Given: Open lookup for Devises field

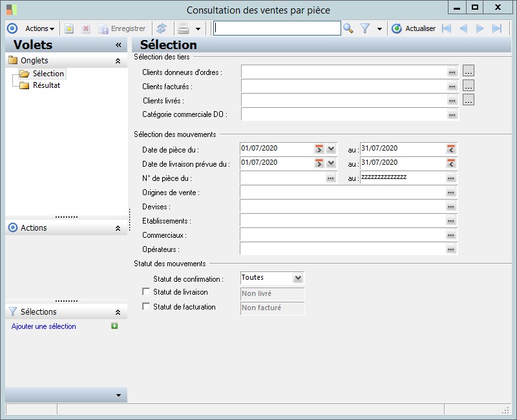Looking at the screenshot, I should pyautogui.click(x=451, y=207).
